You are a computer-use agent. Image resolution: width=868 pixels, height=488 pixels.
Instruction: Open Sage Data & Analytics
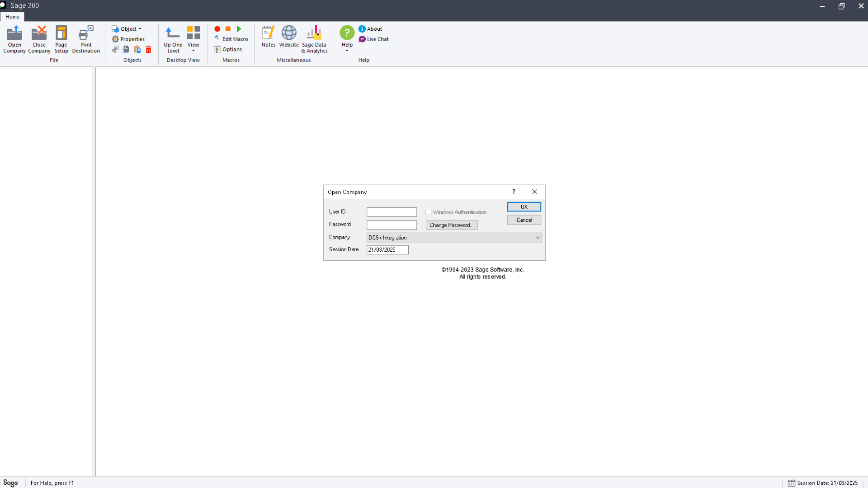314,39
